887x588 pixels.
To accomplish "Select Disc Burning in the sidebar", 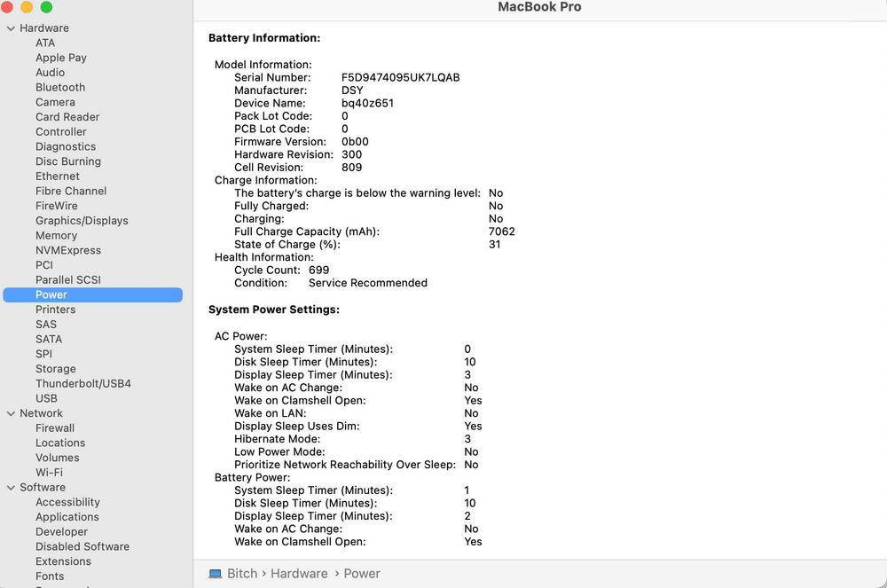I will (x=68, y=161).
